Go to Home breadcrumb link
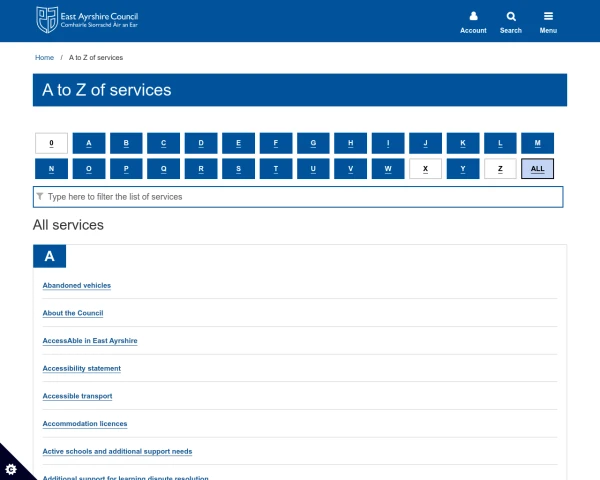Screen dimensions: 600x480 coord(44,58)
